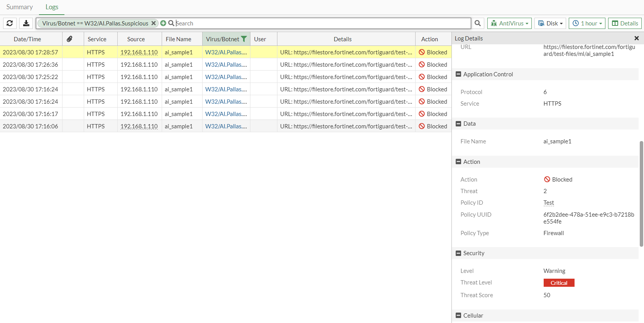Image resolution: width=644 pixels, height=323 pixels.
Task: Click the W32/AI.Pallas link in 17:26:36 row
Action: coord(226,65)
